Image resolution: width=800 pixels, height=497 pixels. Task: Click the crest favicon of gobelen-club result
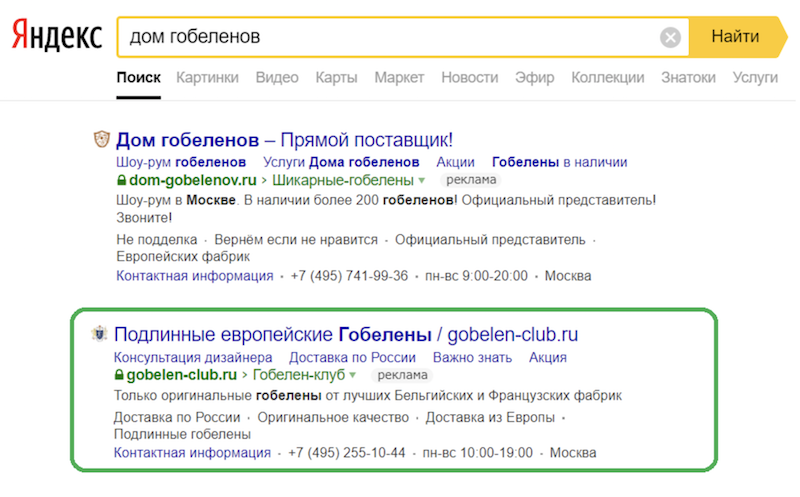pos(99,334)
